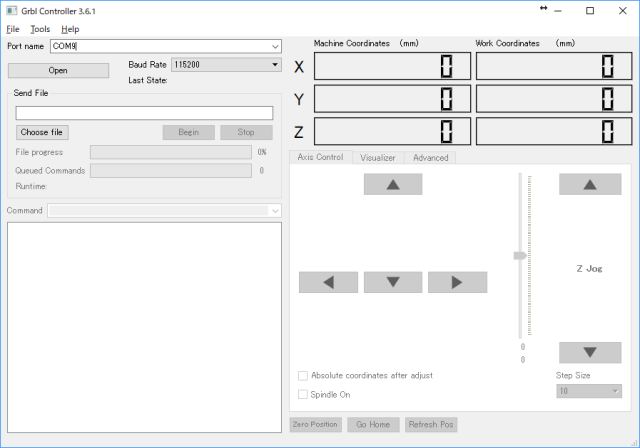Switch to the Axis Control tab

(x=320, y=157)
